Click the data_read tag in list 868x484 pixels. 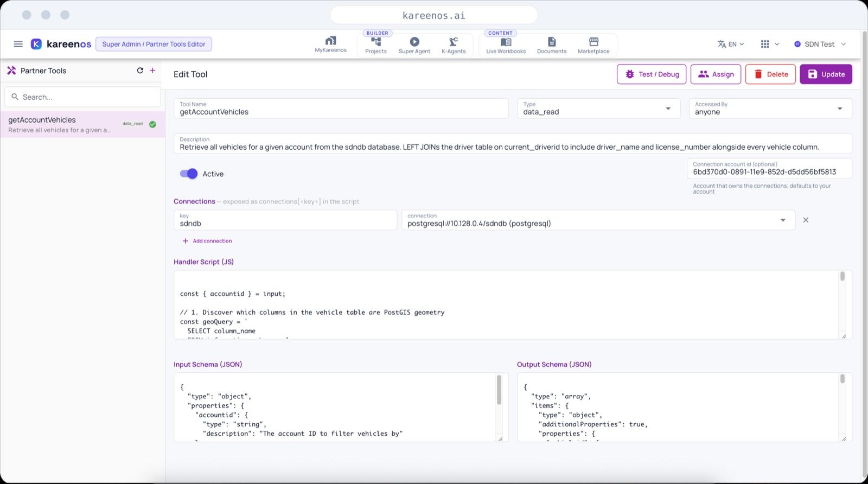point(132,124)
